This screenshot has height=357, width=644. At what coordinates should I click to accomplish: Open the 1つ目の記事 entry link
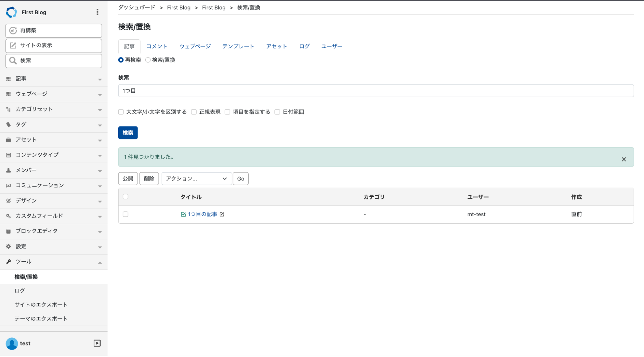pos(203,214)
